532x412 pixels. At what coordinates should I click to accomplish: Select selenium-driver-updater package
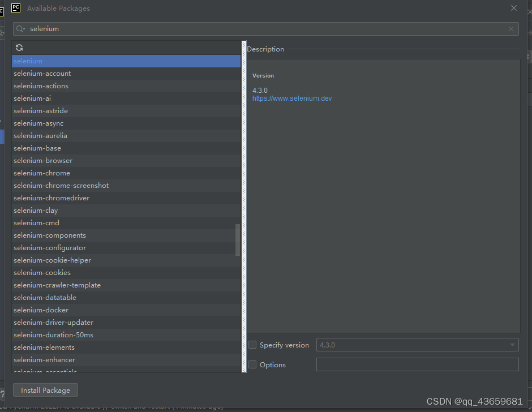[126, 323]
